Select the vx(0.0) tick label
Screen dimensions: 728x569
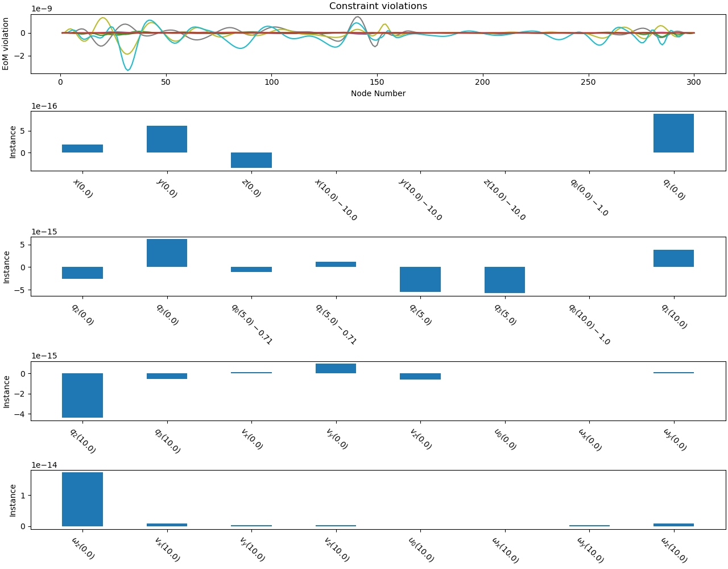tap(252, 439)
